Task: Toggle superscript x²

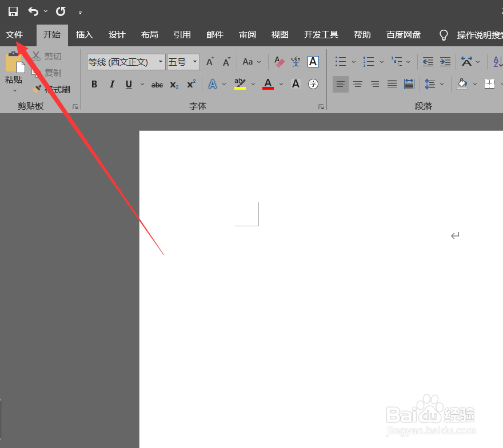Action: click(x=191, y=85)
